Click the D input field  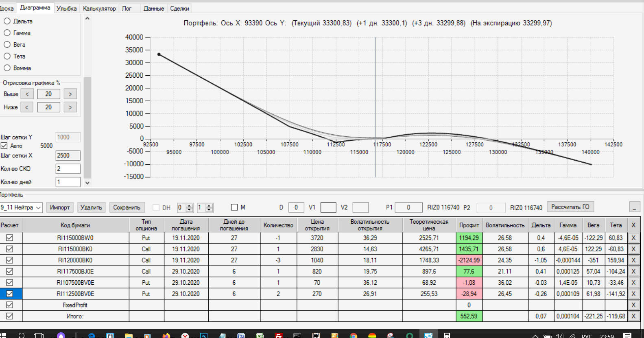coord(296,207)
